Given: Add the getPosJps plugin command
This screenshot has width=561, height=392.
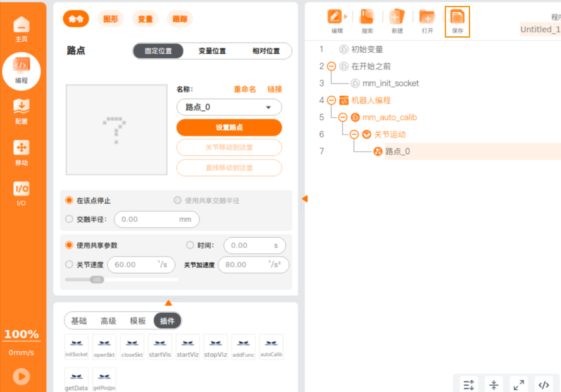Looking at the screenshot, I should pos(104,380).
